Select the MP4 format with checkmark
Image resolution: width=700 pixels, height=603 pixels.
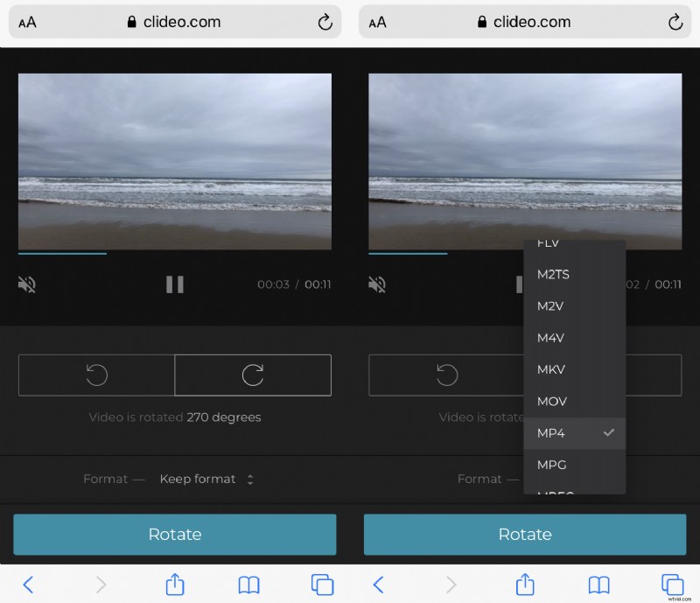(575, 432)
